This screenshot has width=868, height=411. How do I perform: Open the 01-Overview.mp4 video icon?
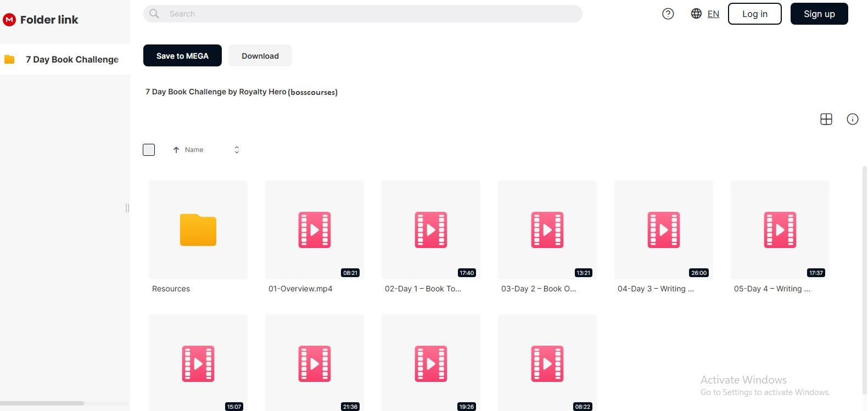click(x=315, y=230)
